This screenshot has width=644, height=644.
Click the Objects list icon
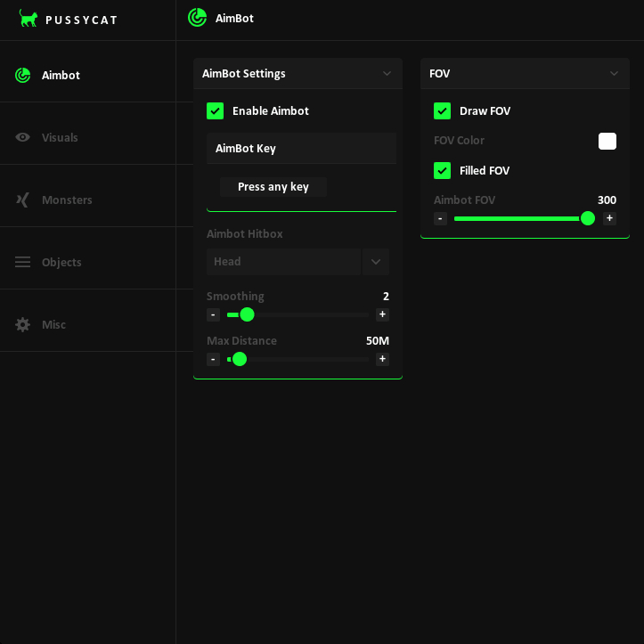click(x=23, y=262)
